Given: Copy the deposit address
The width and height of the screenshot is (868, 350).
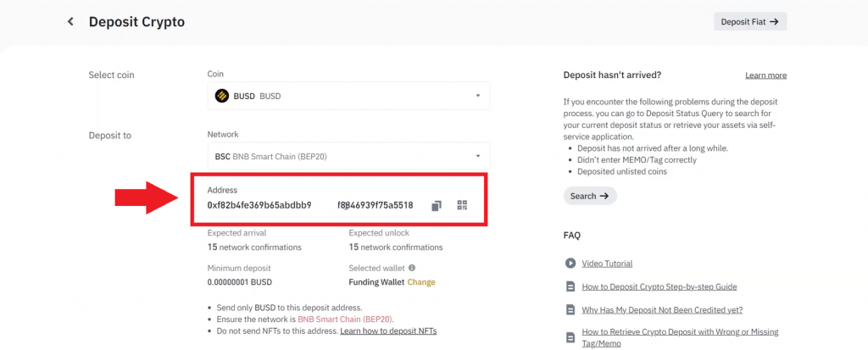Looking at the screenshot, I should click(437, 205).
